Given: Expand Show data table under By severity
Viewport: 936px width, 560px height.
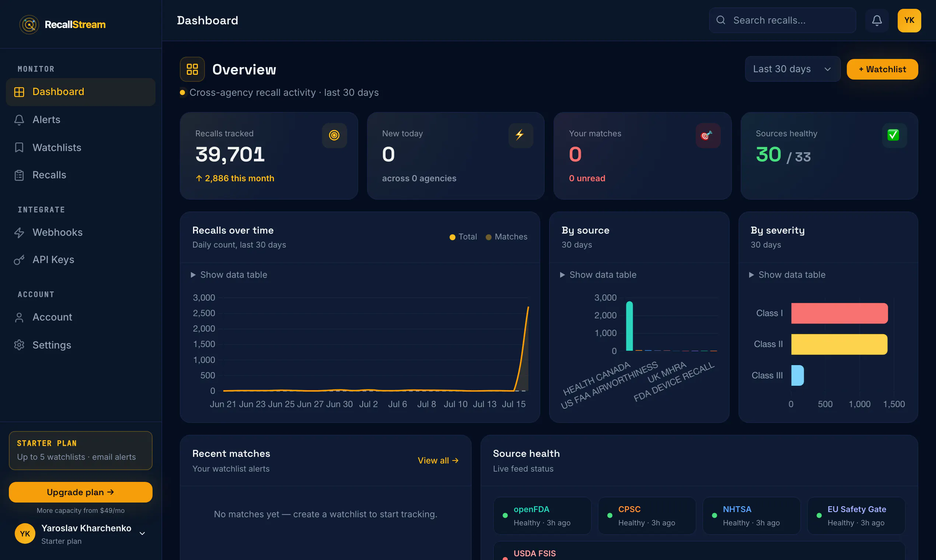Looking at the screenshot, I should (x=787, y=275).
